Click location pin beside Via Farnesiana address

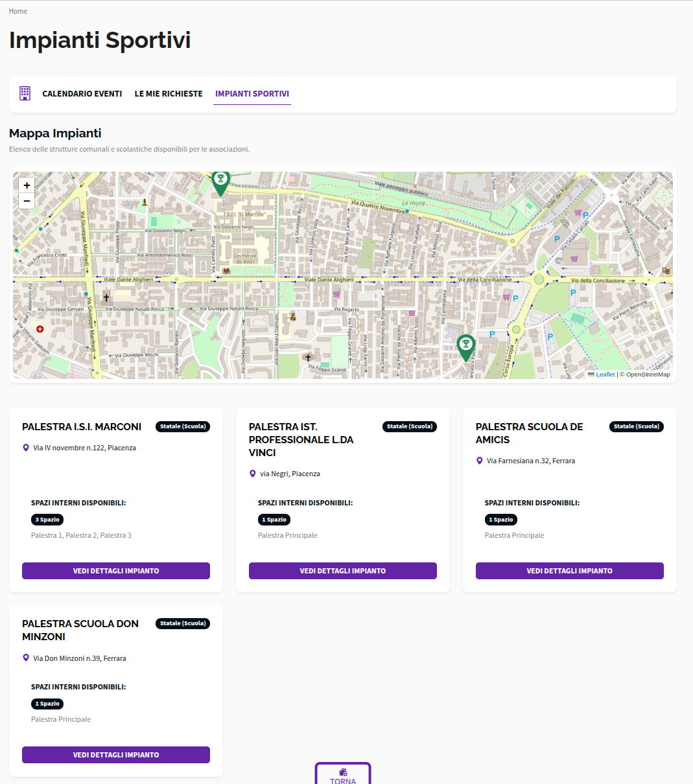(x=480, y=461)
